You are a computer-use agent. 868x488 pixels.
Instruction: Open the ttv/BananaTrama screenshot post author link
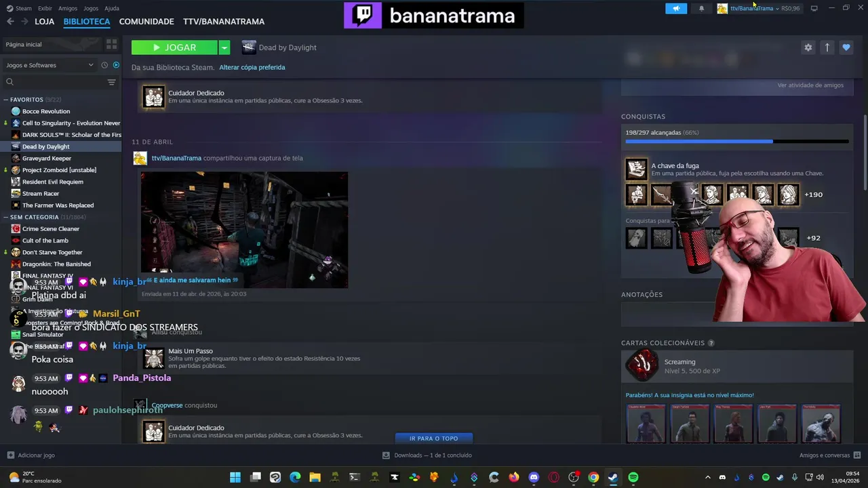(x=176, y=158)
